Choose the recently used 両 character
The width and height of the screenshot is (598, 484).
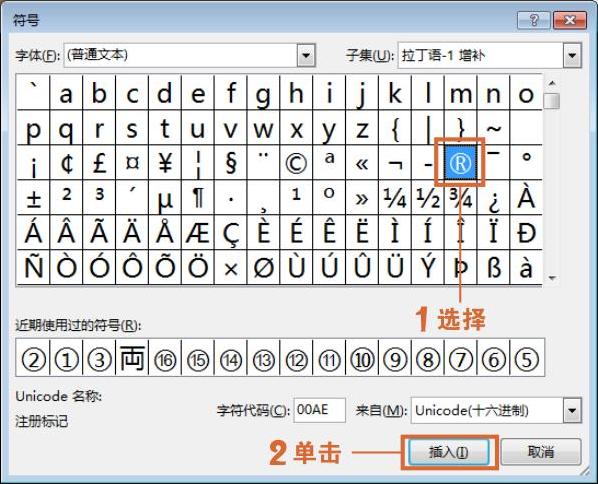point(132,359)
